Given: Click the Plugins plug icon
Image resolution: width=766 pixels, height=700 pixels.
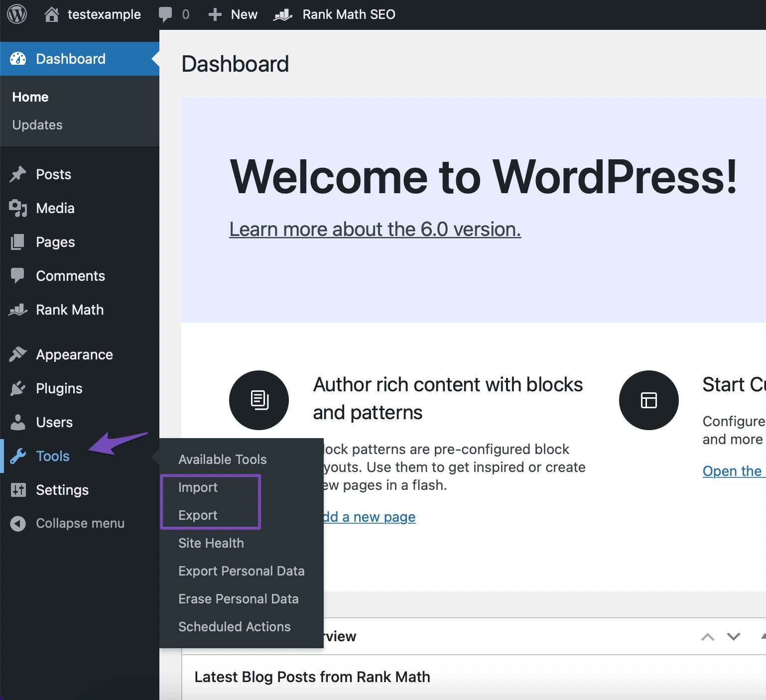Looking at the screenshot, I should pyautogui.click(x=18, y=388).
